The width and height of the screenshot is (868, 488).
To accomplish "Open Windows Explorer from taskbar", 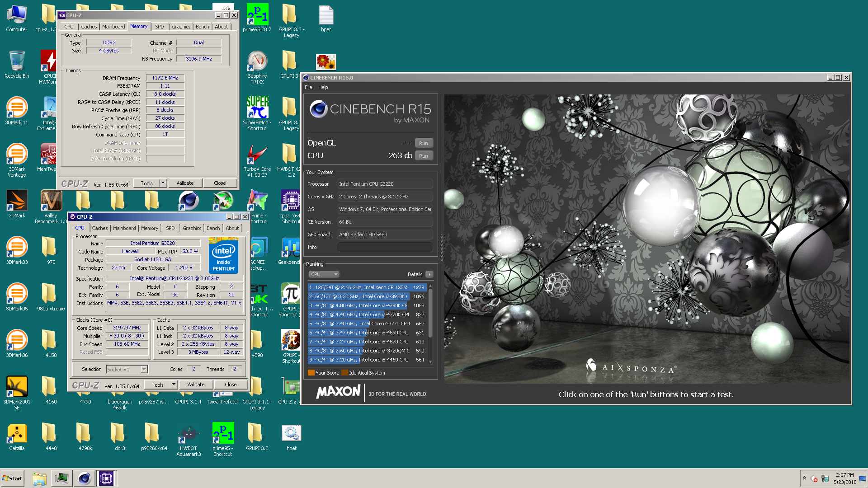I will click(39, 478).
